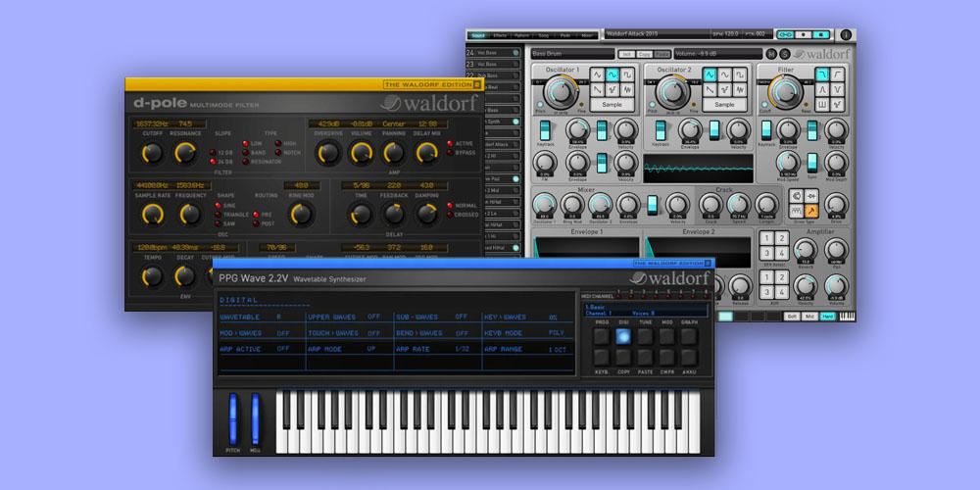Click the Copy button next to Init
The height and width of the screenshot is (490, 980).
[645, 54]
